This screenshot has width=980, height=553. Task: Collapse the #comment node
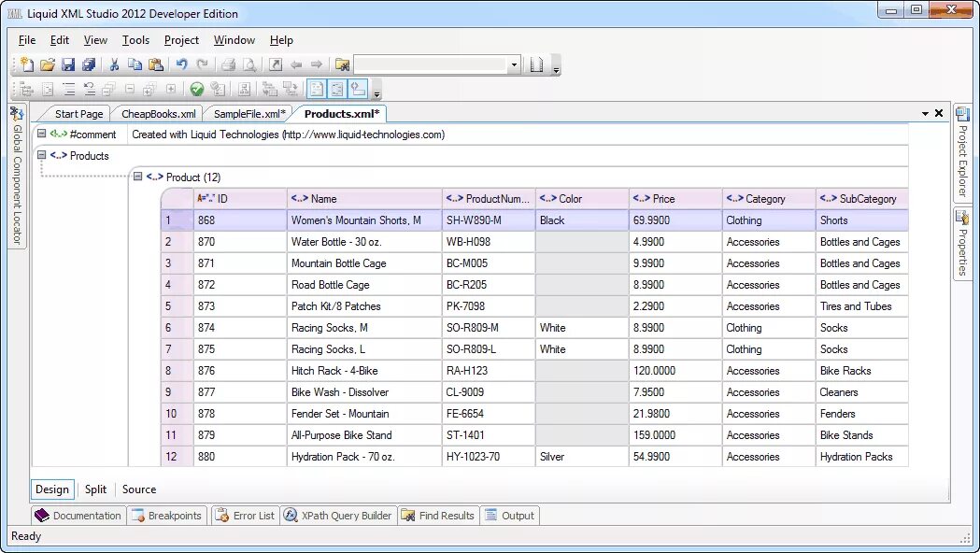41,133
